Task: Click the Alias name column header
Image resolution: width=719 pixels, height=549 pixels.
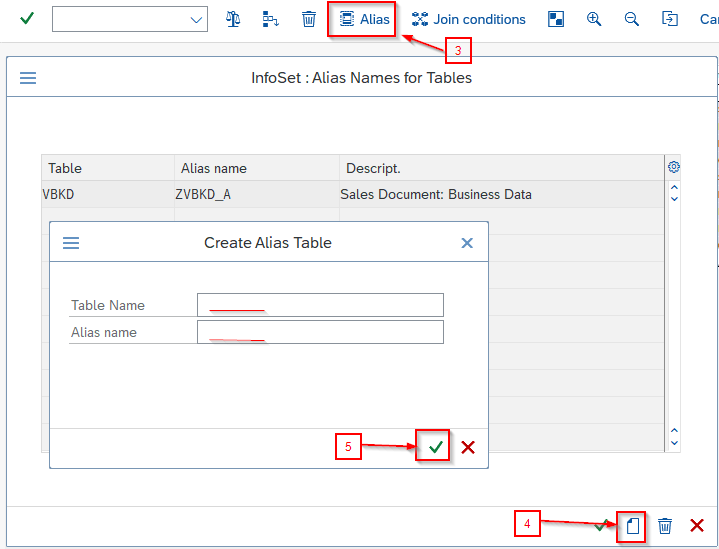Action: pos(257,168)
